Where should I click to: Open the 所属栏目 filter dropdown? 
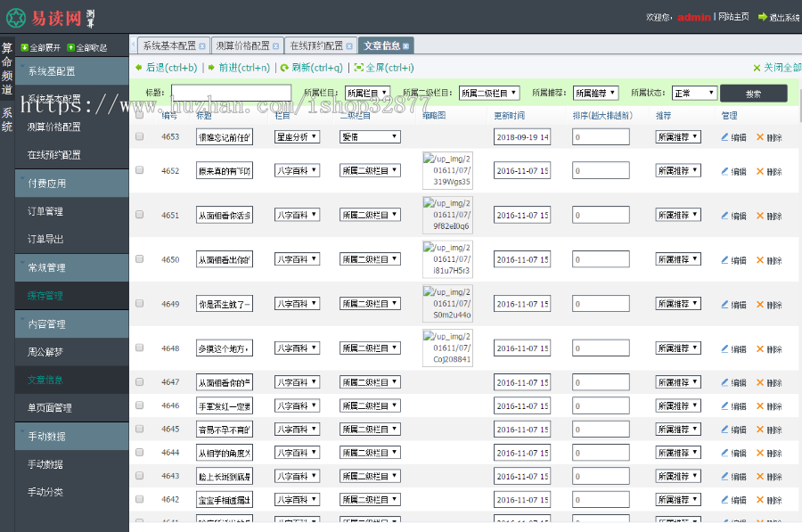tap(368, 93)
